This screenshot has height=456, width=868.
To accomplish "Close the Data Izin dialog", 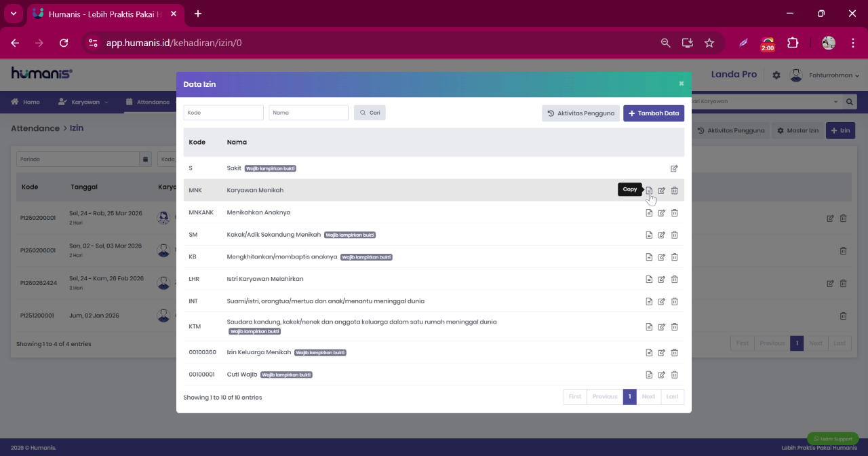I will [x=682, y=83].
